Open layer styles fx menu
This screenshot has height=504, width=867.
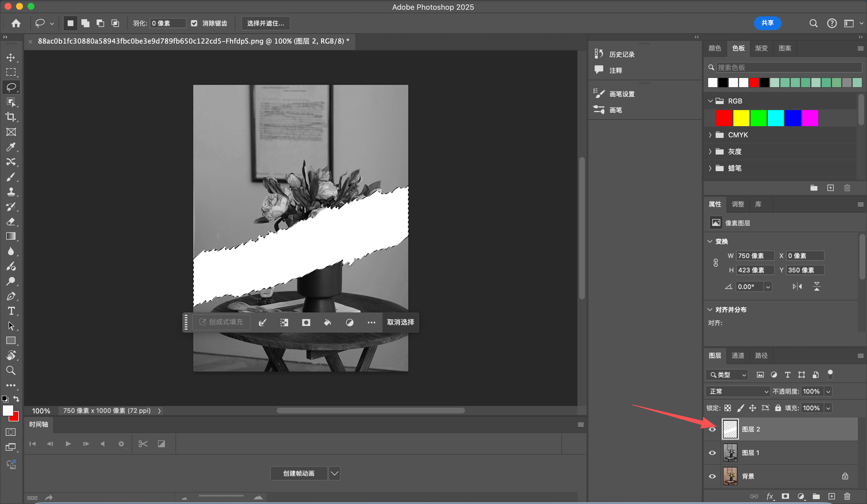[x=770, y=496]
